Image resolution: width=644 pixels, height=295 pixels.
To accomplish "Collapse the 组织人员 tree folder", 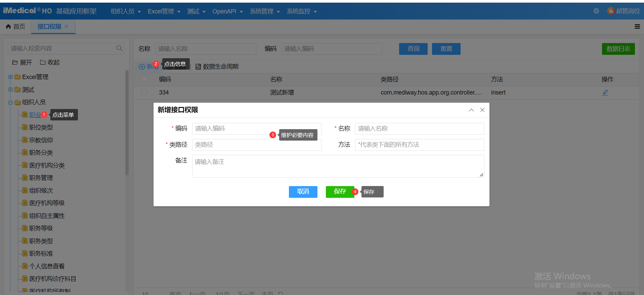I will (x=10, y=102).
